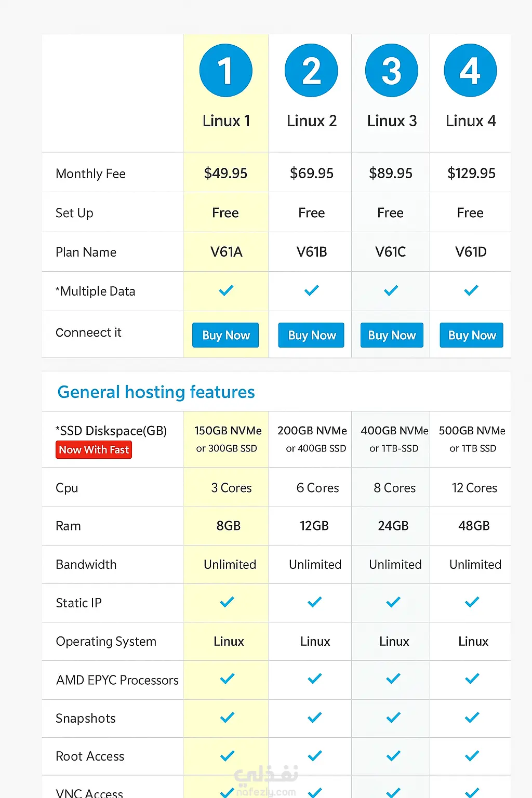The height and width of the screenshot is (798, 532).
Task: Select the General hosting features heading
Action: (x=156, y=392)
